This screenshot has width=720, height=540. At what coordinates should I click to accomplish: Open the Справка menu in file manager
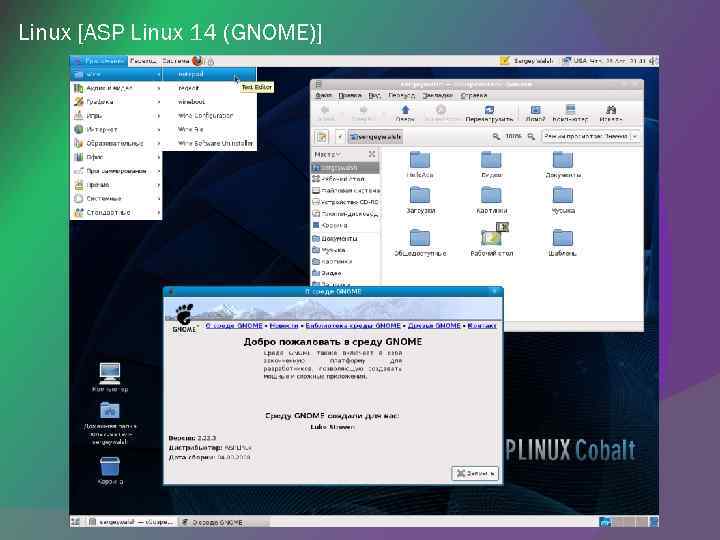pyautogui.click(x=473, y=96)
